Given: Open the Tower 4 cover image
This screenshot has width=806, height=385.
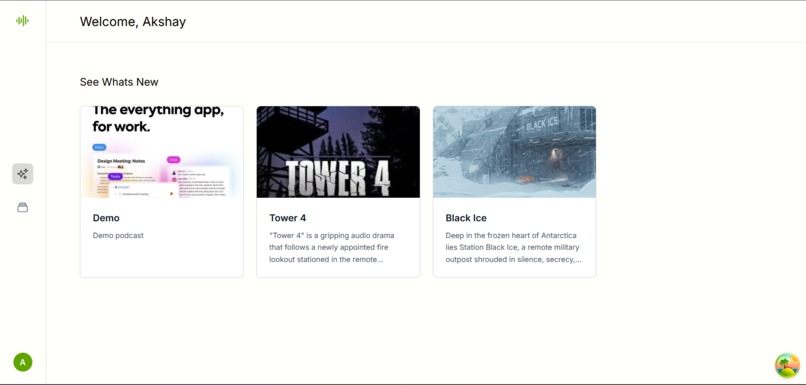Looking at the screenshot, I should coord(338,152).
